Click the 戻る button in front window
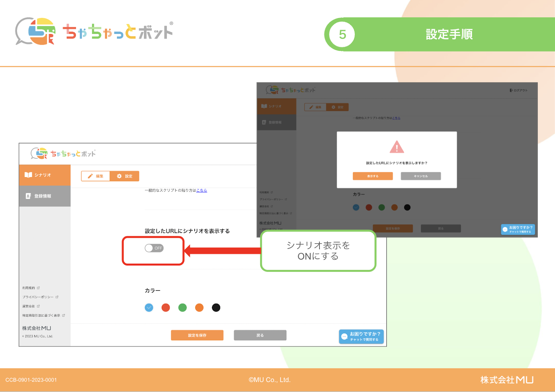 pos(260,335)
